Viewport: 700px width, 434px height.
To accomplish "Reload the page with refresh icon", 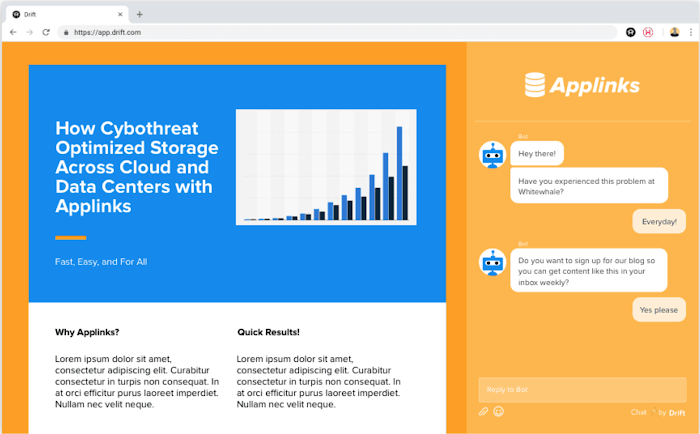I will 46,32.
